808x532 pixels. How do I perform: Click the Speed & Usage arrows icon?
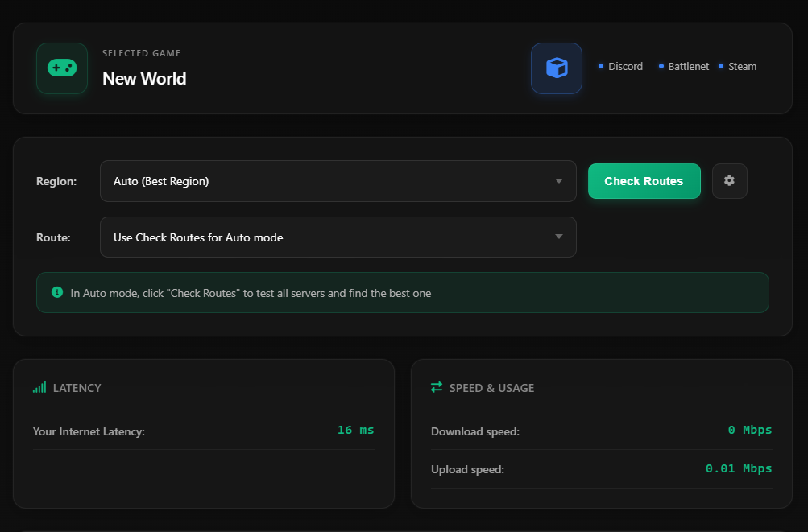point(437,387)
